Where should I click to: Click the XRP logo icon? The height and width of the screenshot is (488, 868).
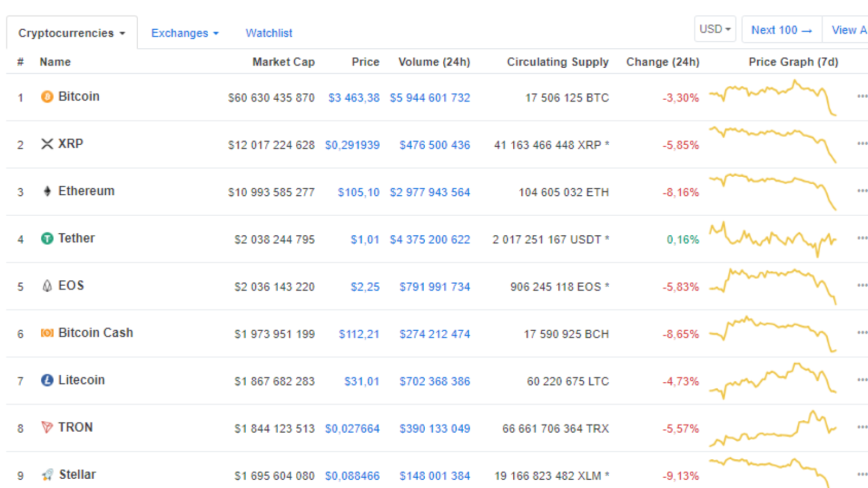(47, 144)
